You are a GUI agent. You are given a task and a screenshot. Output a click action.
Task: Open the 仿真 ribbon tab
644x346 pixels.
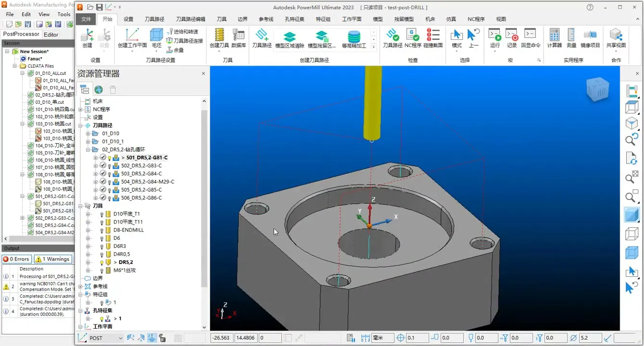(451, 19)
